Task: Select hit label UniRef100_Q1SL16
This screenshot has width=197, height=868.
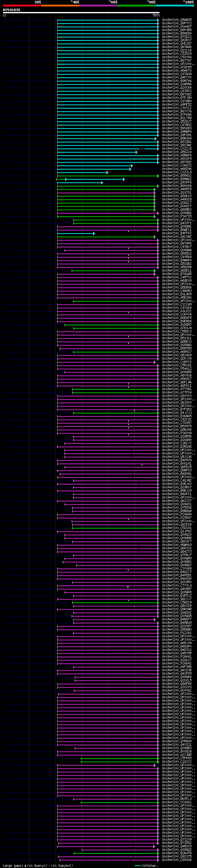Action: (177, 50)
